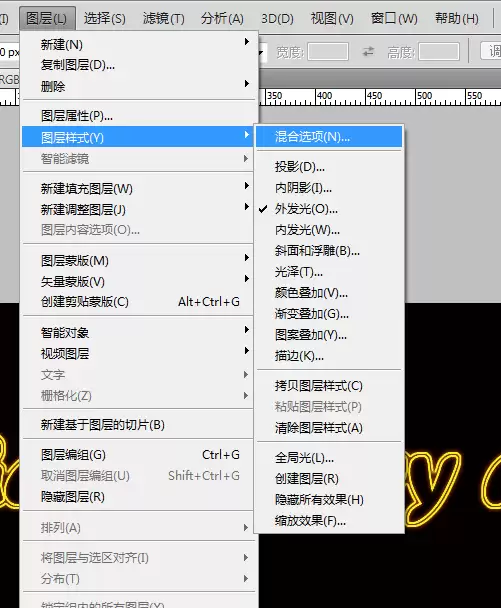Viewport: 501px width, 608px height.
Task: Choose 创建剪贴蒙版(C) entry
Action: [x=138, y=302]
